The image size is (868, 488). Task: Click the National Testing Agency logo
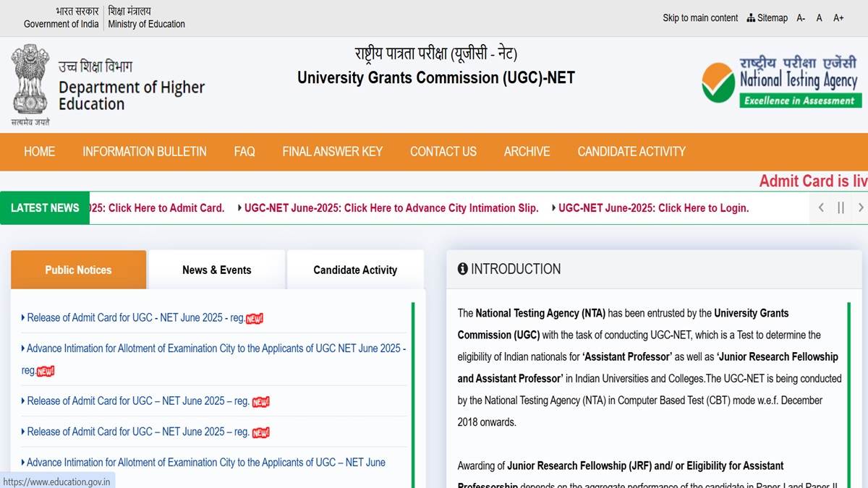tap(781, 82)
